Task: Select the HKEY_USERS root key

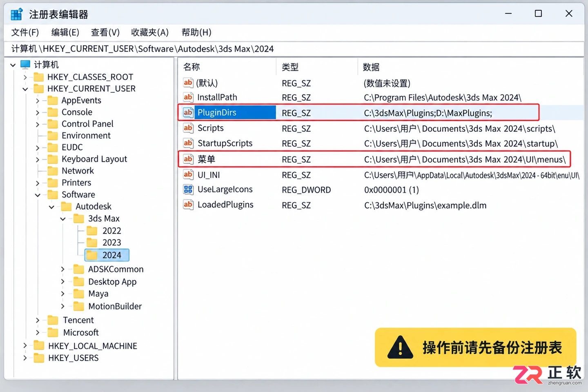Action: [x=73, y=358]
